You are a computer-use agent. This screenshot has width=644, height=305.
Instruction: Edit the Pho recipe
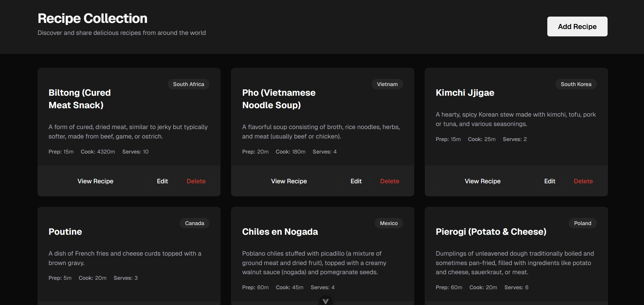(x=356, y=181)
